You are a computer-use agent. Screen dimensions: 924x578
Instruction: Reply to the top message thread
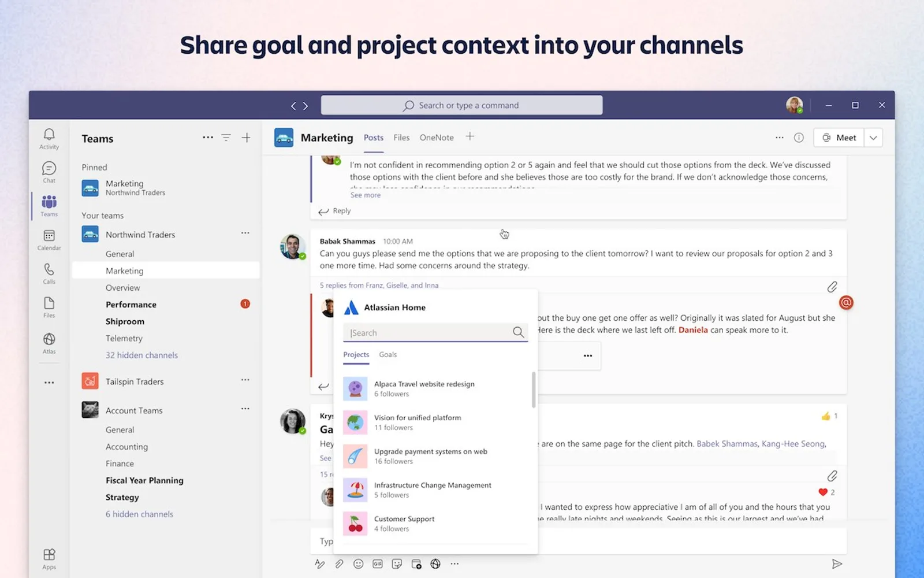click(335, 211)
